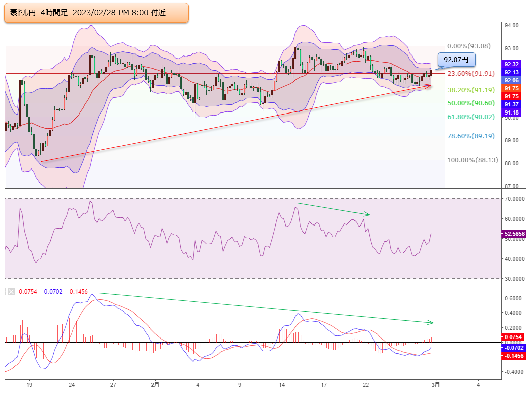Click the blue -0.0702 tag on MACD axis
532x394 pixels.
click(x=513, y=348)
